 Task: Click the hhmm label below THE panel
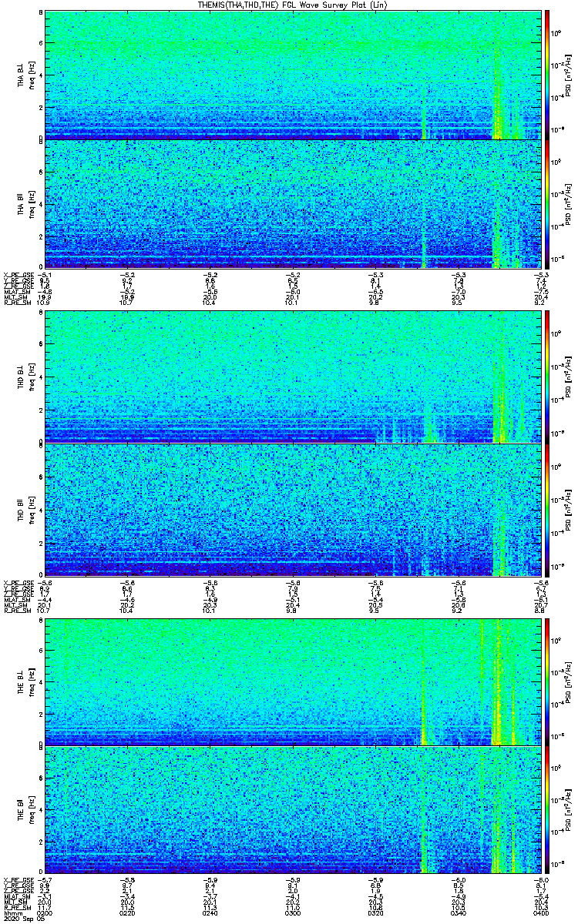click(x=12, y=913)
